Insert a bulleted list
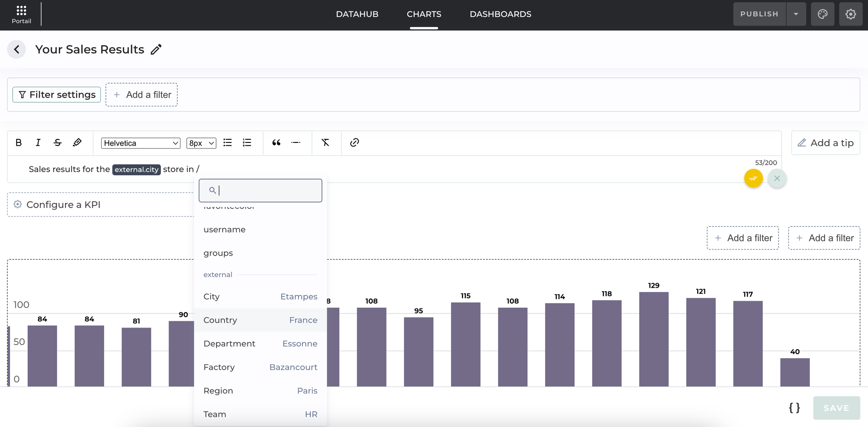 point(227,143)
